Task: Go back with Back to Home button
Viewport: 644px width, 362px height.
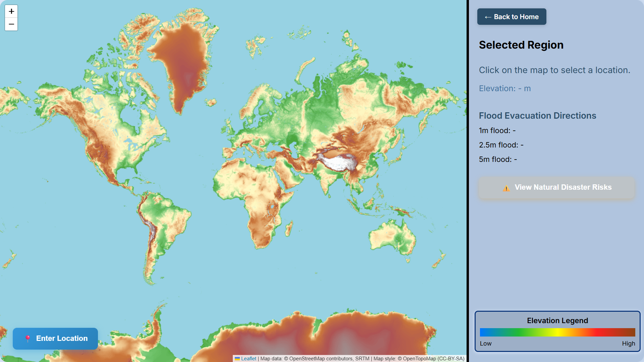Action: [x=512, y=17]
